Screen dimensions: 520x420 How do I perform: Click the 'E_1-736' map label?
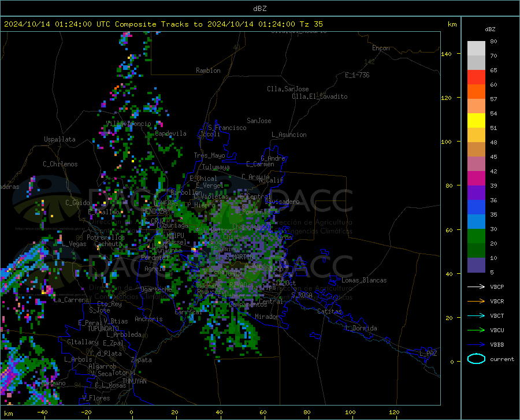(357, 75)
